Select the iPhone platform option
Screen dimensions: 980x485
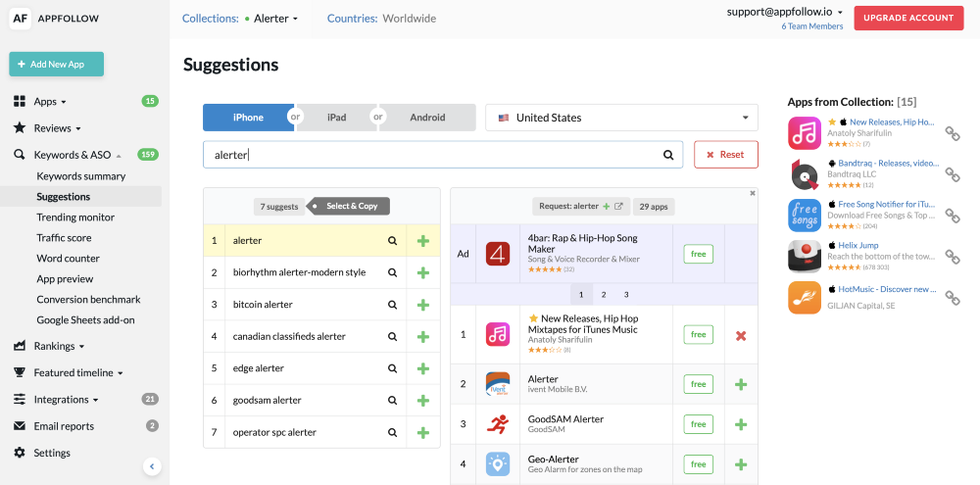(x=248, y=118)
